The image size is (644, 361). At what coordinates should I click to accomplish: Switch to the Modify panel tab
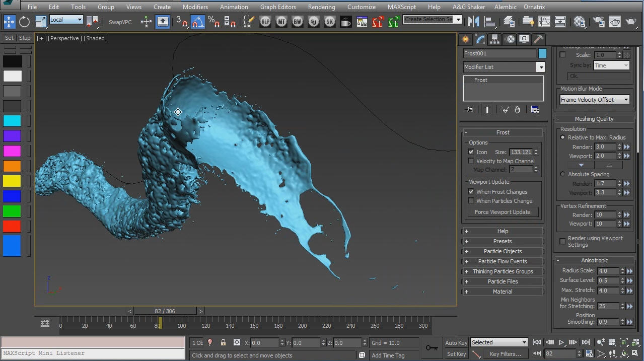tap(480, 39)
